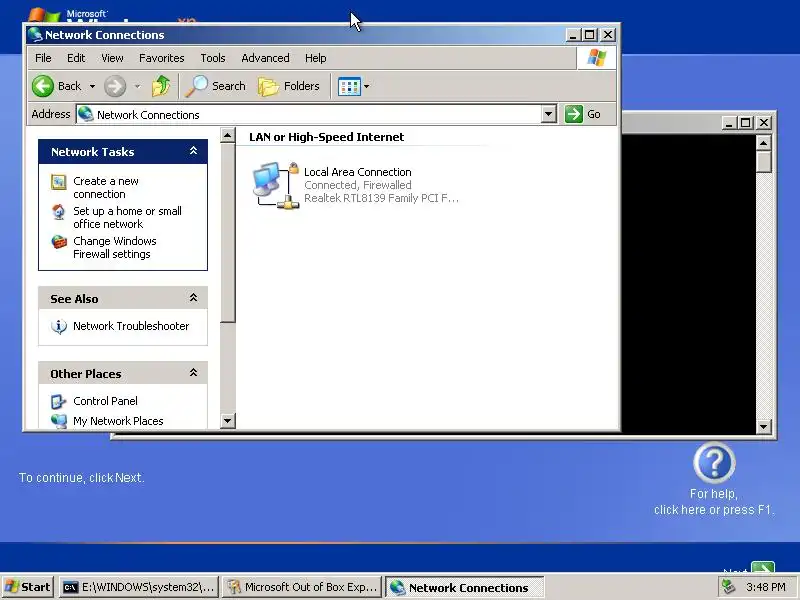The height and width of the screenshot is (600, 800).
Task: Open the Edit menu
Action: [76, 58]
